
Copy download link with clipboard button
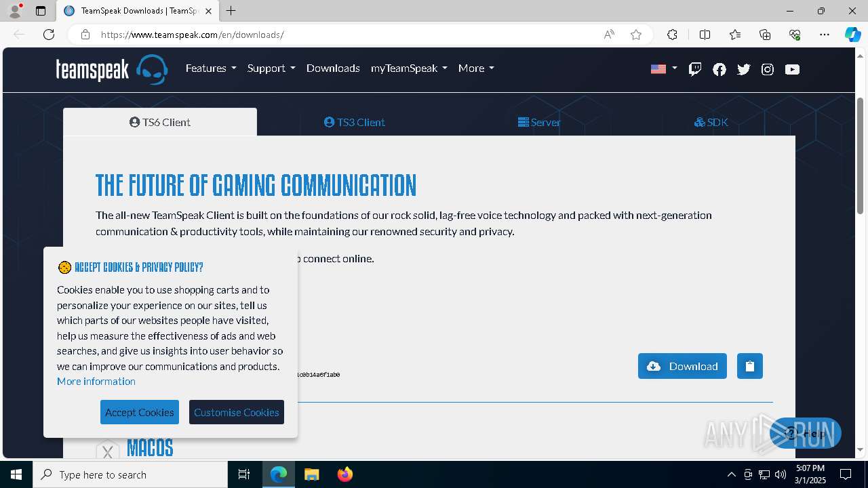[x=749, y=366]
